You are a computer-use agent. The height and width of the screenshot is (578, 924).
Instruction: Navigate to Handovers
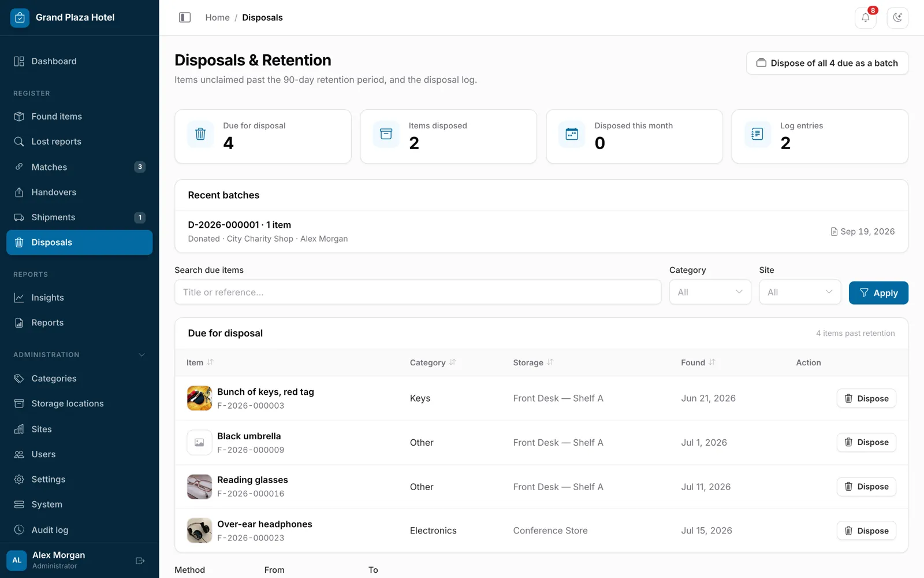pyautogui.click(x=80, y=192)
